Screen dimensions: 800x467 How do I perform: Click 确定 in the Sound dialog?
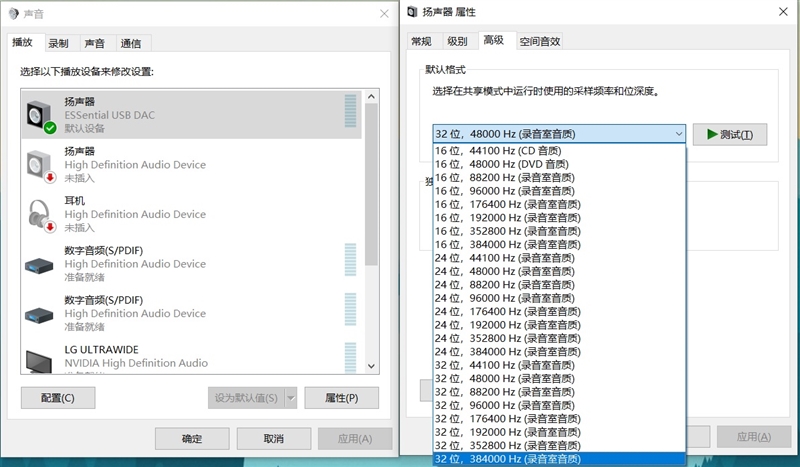coord(192,439)
